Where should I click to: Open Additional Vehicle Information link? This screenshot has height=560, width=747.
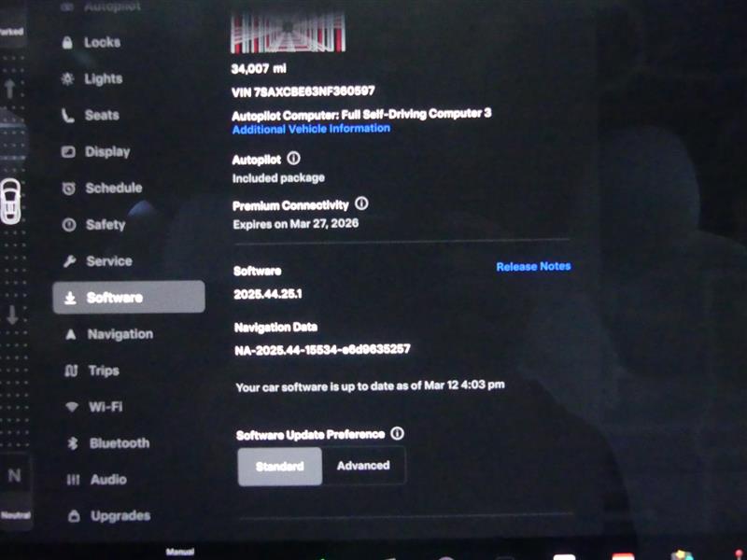click(311, 129)
